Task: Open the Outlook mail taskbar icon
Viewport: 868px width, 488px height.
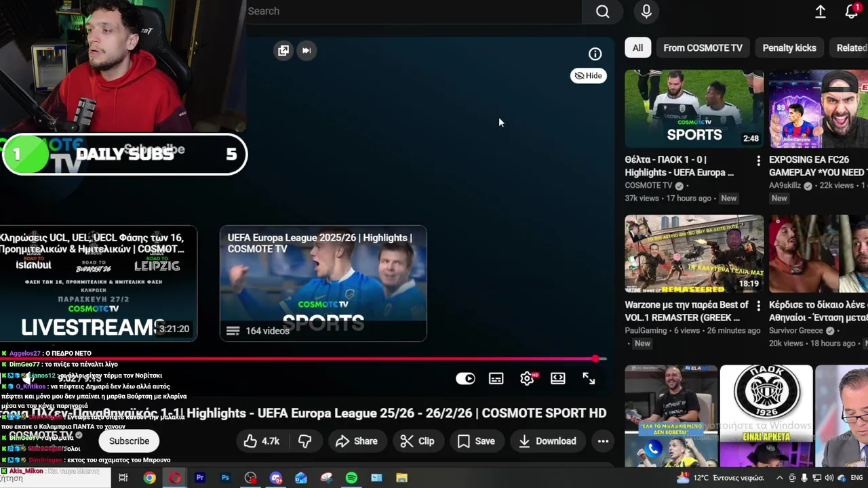Action: coord(301,478)
